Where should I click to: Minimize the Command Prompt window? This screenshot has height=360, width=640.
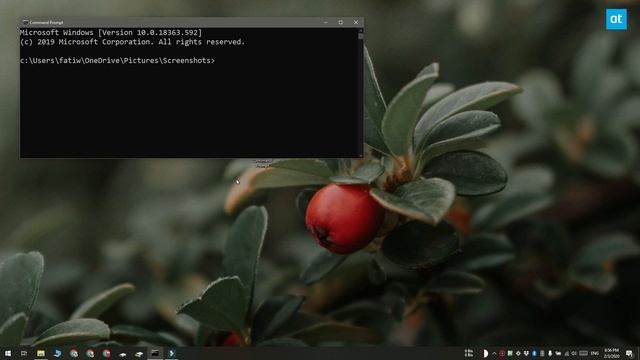coord(326,22)
